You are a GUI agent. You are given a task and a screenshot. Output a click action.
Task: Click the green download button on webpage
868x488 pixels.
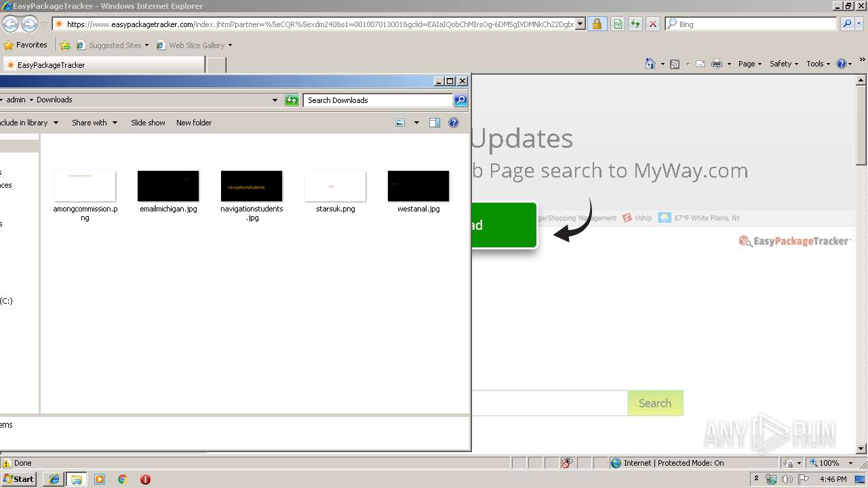tap(504, 225)
